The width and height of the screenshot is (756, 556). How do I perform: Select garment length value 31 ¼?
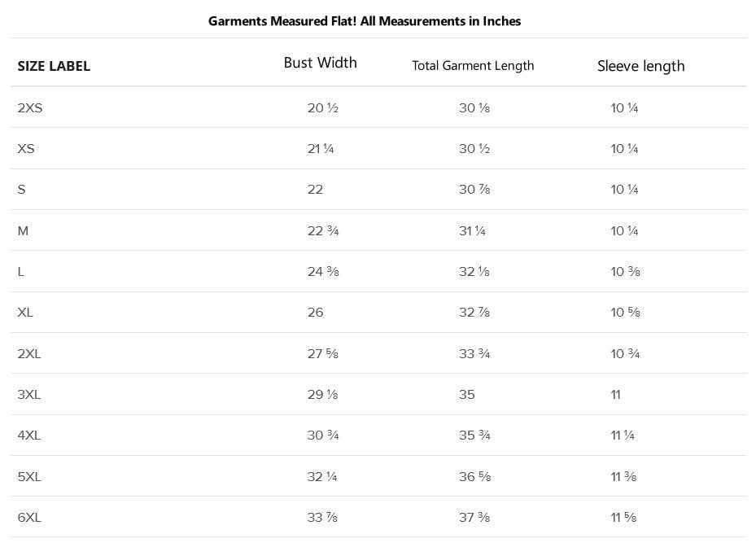click(x=472, y=231)
